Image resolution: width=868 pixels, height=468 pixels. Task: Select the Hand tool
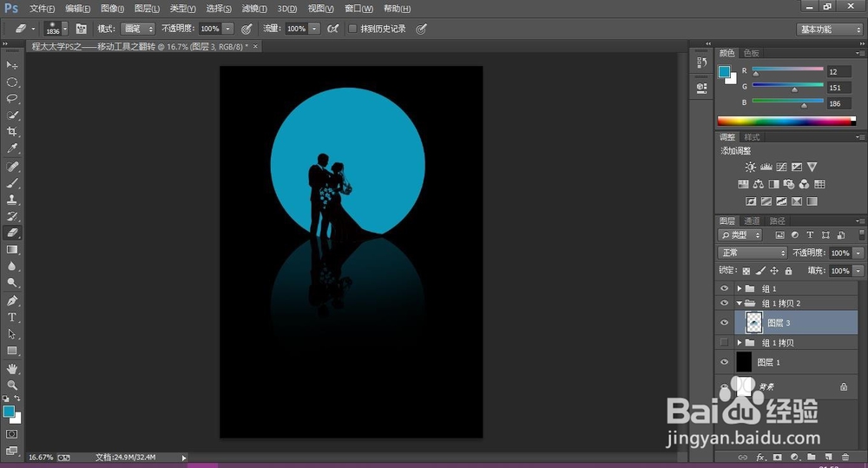pos(11,369)
